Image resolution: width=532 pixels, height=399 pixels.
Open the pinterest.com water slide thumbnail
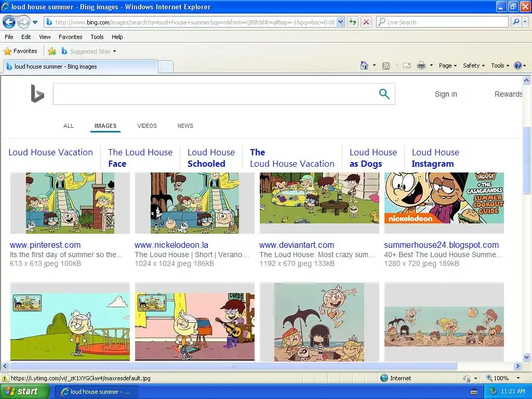70,203
